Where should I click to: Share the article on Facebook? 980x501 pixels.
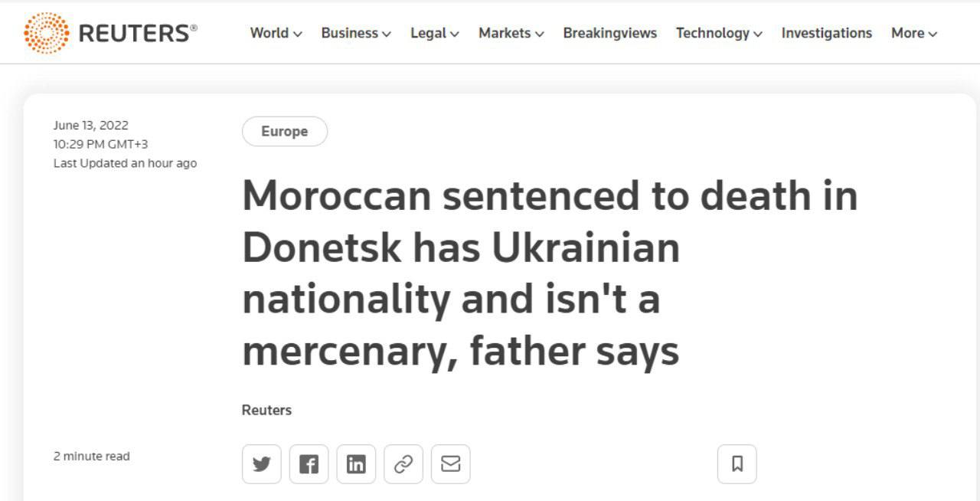point(309,463)
